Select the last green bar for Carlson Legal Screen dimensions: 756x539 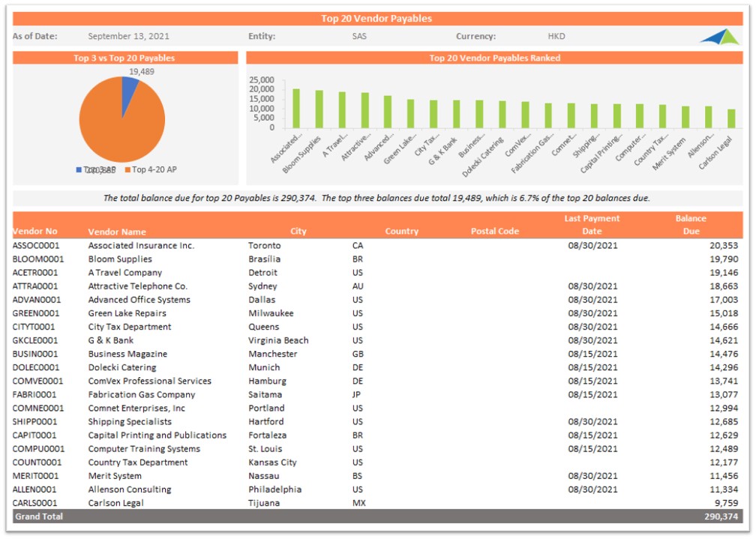click(x=731, y=118)
